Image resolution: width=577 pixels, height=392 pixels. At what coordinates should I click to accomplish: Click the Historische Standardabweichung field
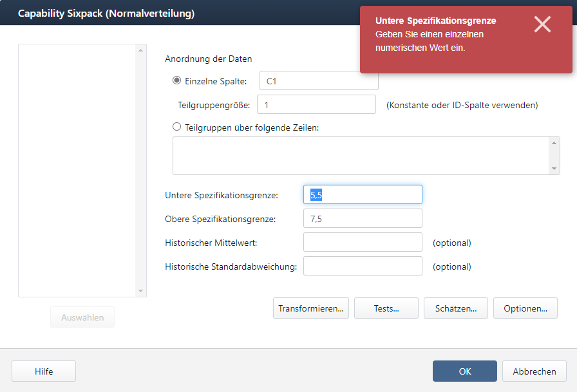point(363,266)
